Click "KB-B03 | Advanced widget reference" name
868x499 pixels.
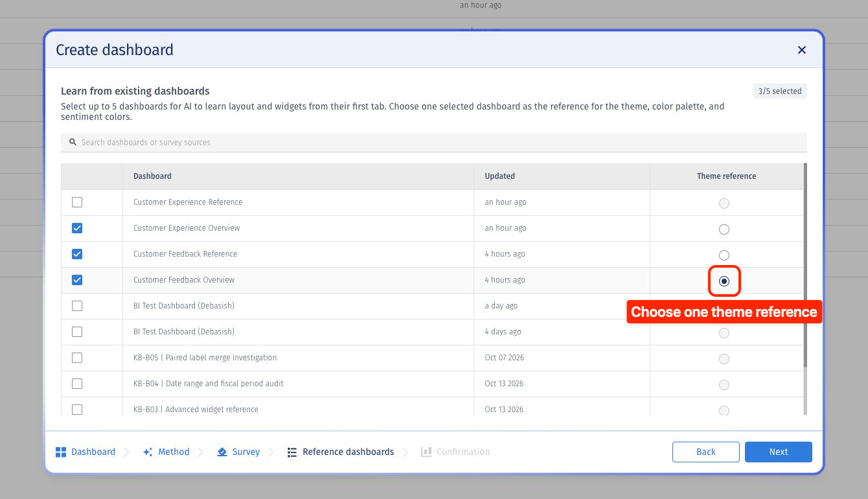196,410
